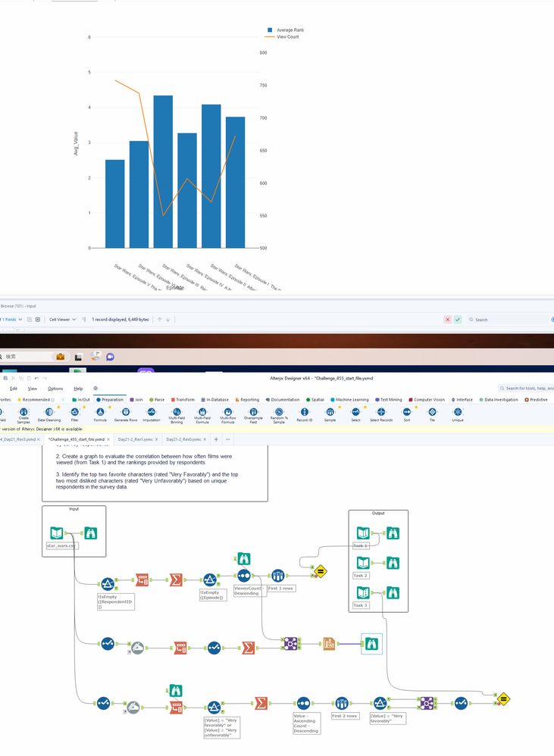
Task: Go to previous record with up arrow
Action: tap(160, 320)
